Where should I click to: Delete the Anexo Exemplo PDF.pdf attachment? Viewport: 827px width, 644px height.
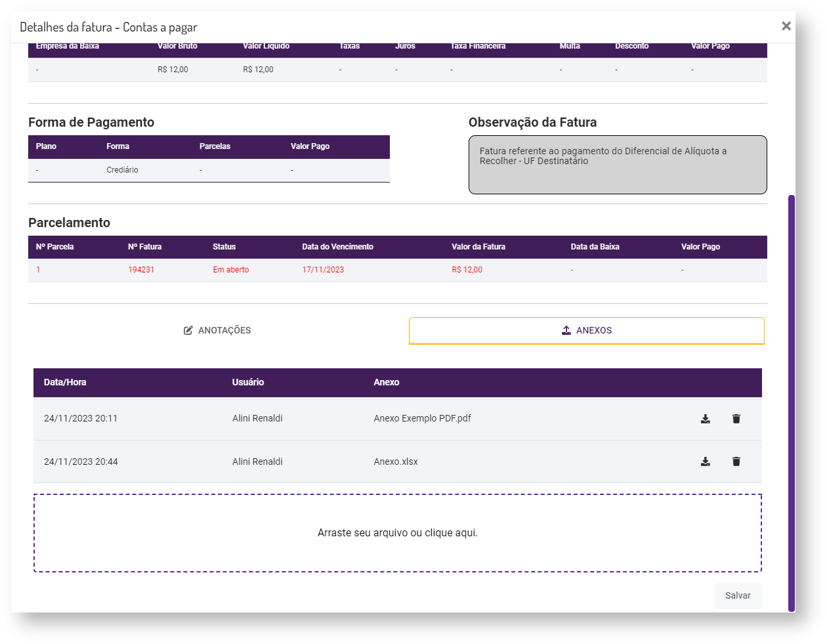tap(736, 419)
